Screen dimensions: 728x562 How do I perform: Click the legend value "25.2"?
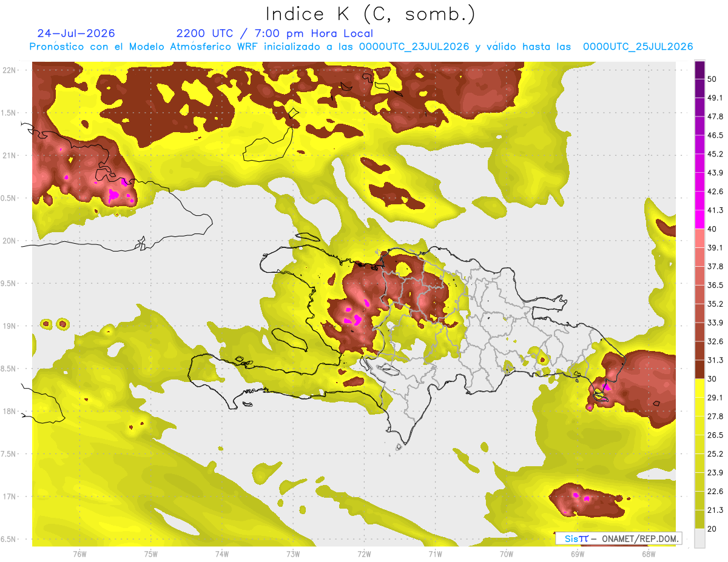pos(716,453)
